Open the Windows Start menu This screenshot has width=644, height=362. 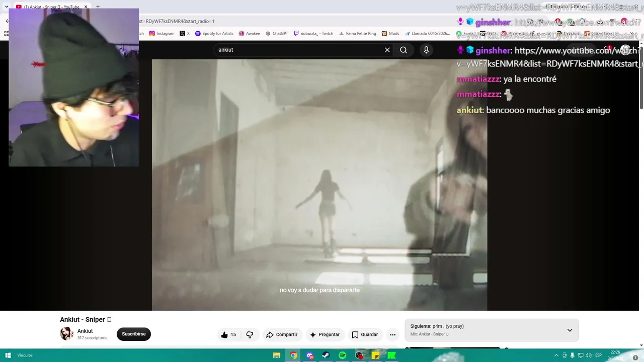point(8,355)
